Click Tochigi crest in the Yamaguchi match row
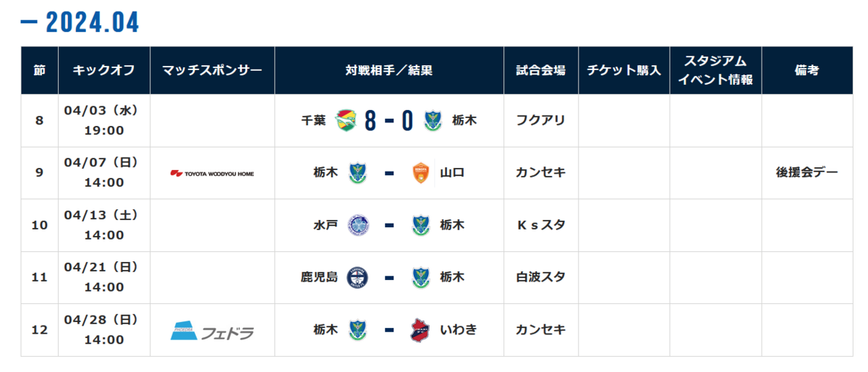868x372 pixels. pos(358,173)
